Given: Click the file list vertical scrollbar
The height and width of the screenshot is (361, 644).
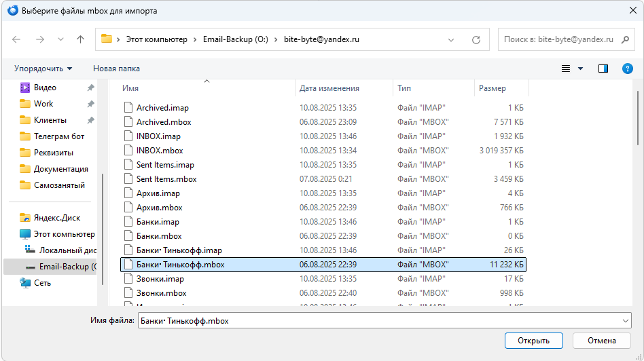Looking at the screenshot, I should click(x=637, y=119).
